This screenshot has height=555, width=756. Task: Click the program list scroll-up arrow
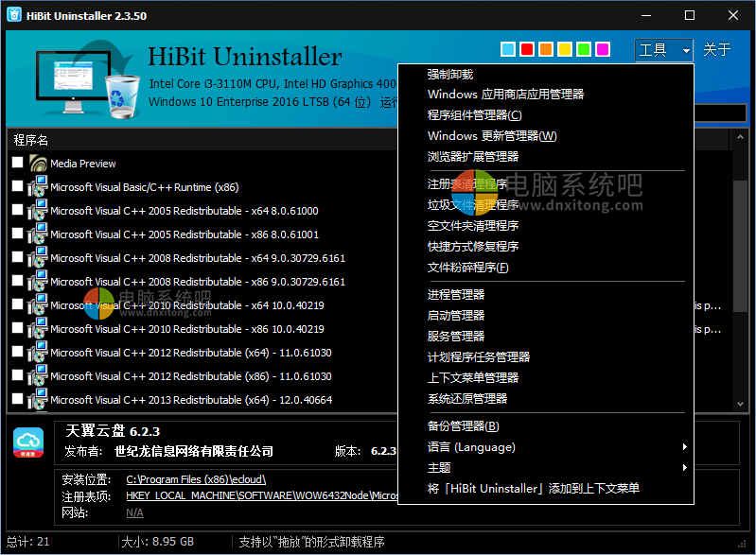point(740,137)
